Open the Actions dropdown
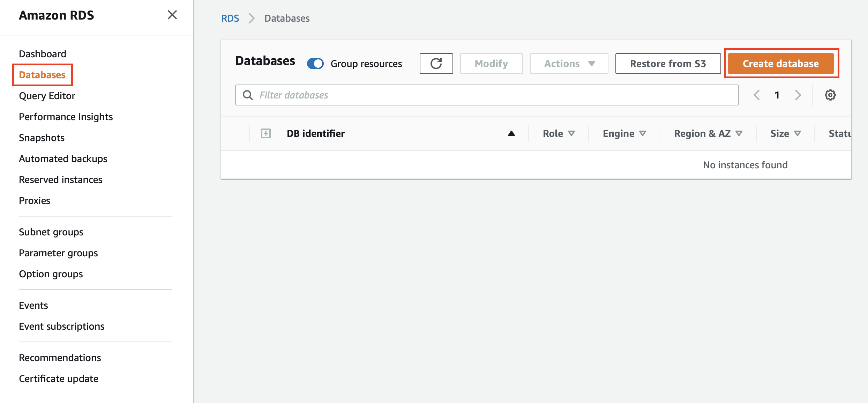 coord(569,64)
